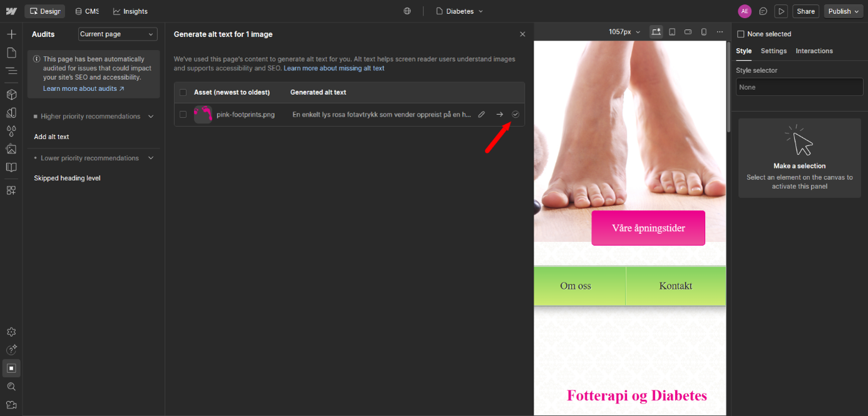Open the Search magnifier icon
This screenshot has width=868, height=416.
[x=11, y=387]
